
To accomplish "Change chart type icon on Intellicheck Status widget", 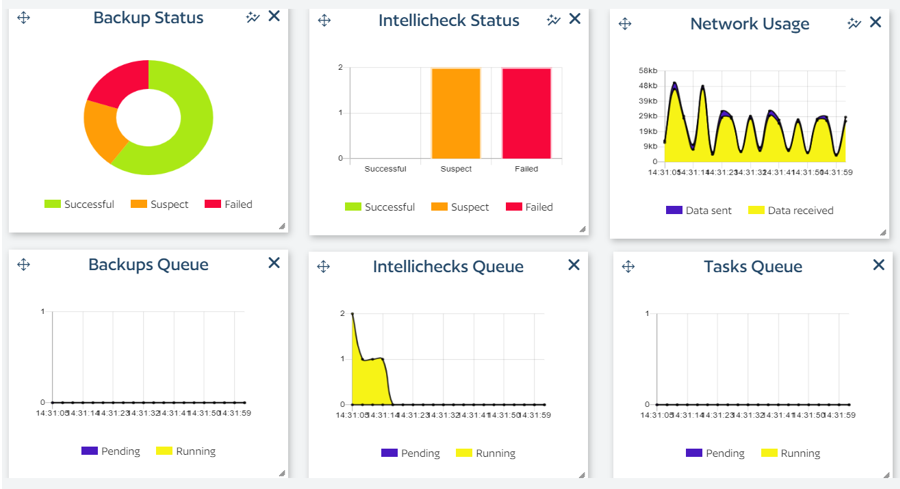I will point(553,19).
